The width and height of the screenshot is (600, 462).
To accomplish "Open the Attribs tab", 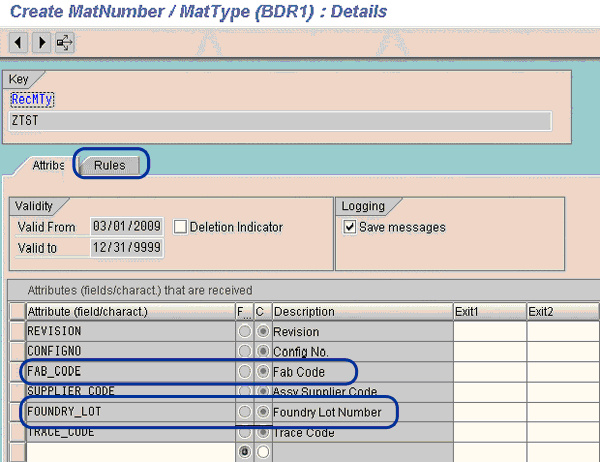I will tap(48, 165).
